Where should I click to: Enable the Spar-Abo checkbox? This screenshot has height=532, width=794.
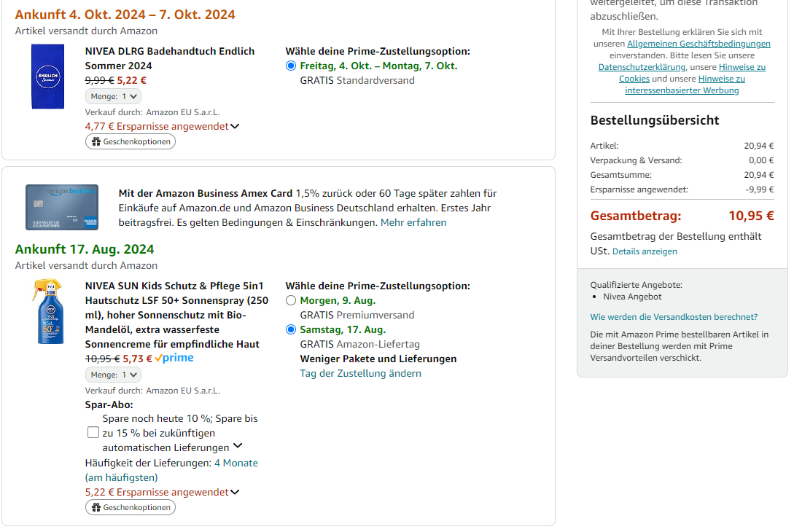(x=93, y=433)
